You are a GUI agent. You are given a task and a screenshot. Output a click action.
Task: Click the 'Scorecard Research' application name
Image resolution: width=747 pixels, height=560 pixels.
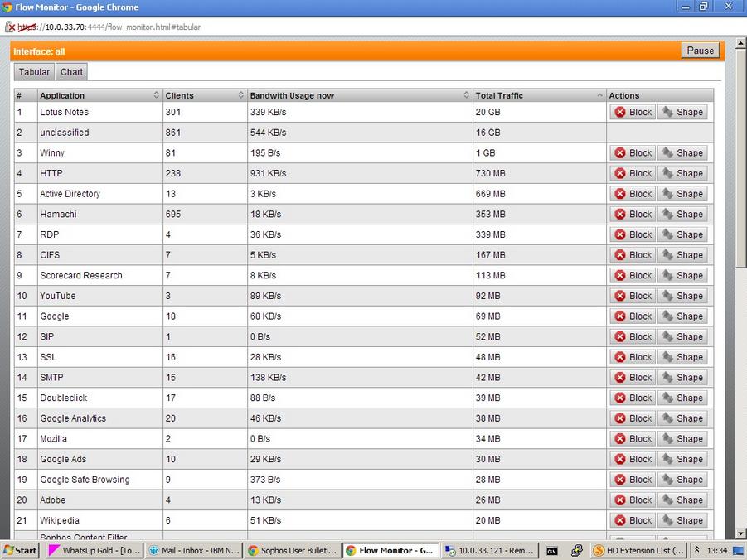click(81, 275)
